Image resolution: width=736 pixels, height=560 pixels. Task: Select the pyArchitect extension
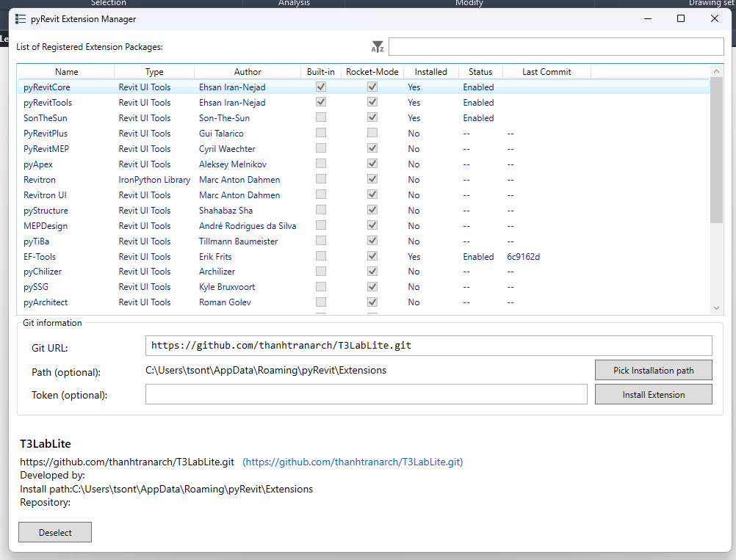(x=364, y=302)
